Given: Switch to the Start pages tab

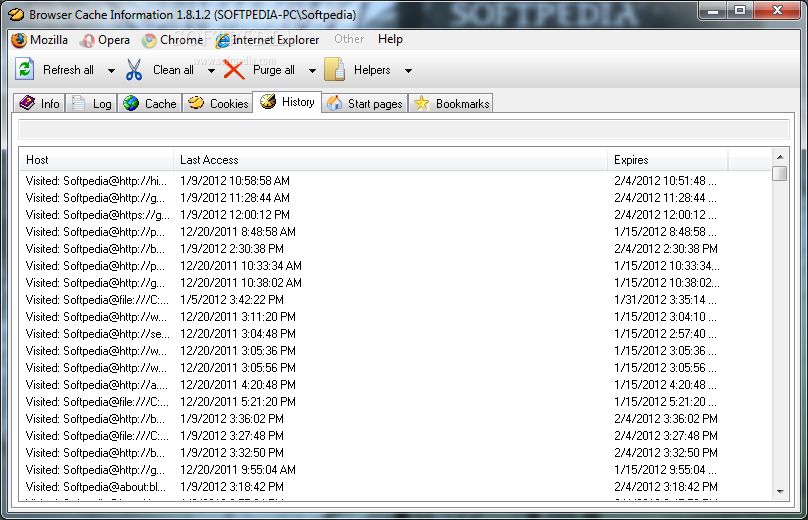Looking at the screenshot, I should pos(365,103).
